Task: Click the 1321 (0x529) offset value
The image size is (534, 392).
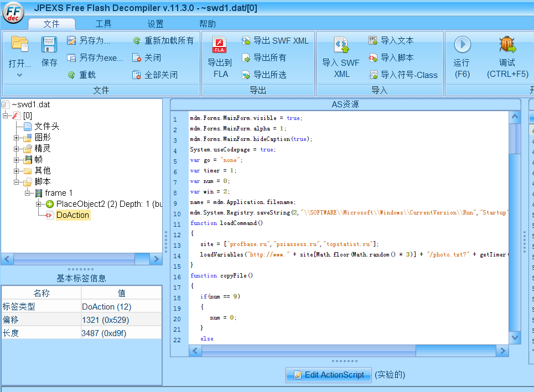Action: click(121, 320)
